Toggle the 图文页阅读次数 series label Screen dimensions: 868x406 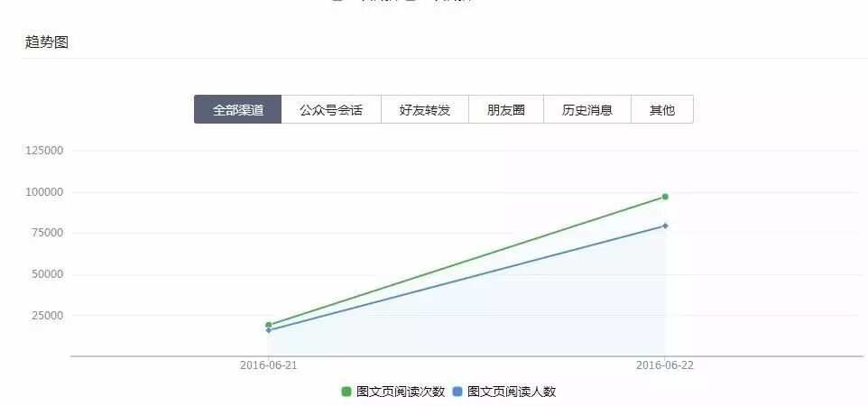coord(401,392)
